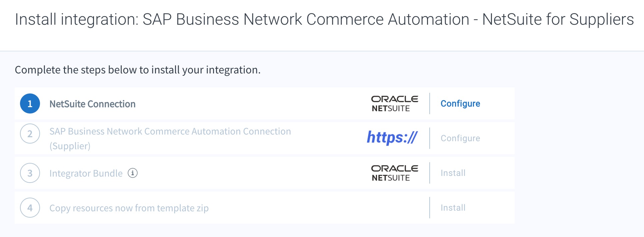Click the Integrator Bundle label text

tap(86, 173)
